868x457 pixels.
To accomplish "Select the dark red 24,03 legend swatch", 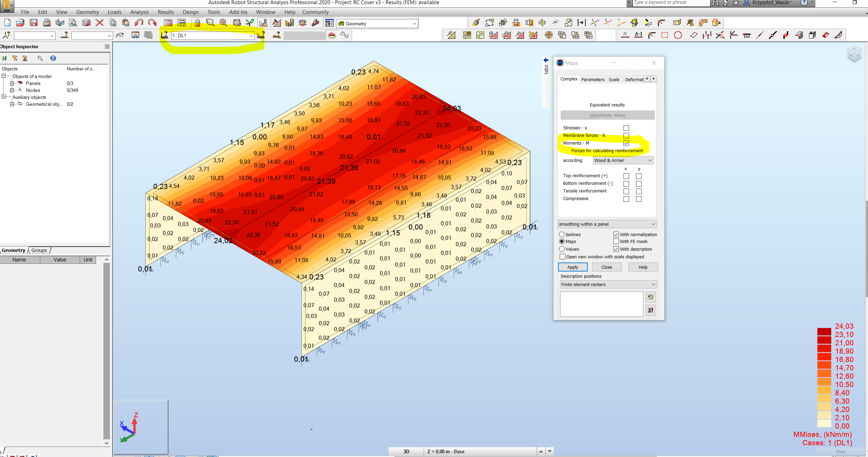I will [824, 332].
